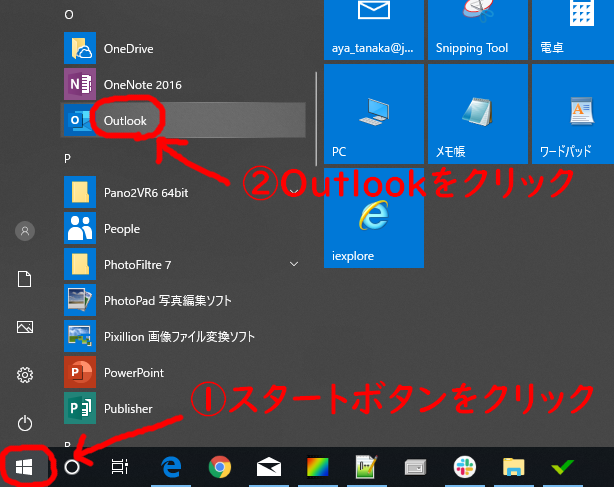
Task: Open Google Chrome from the taskbar
Action: (220, 467)
